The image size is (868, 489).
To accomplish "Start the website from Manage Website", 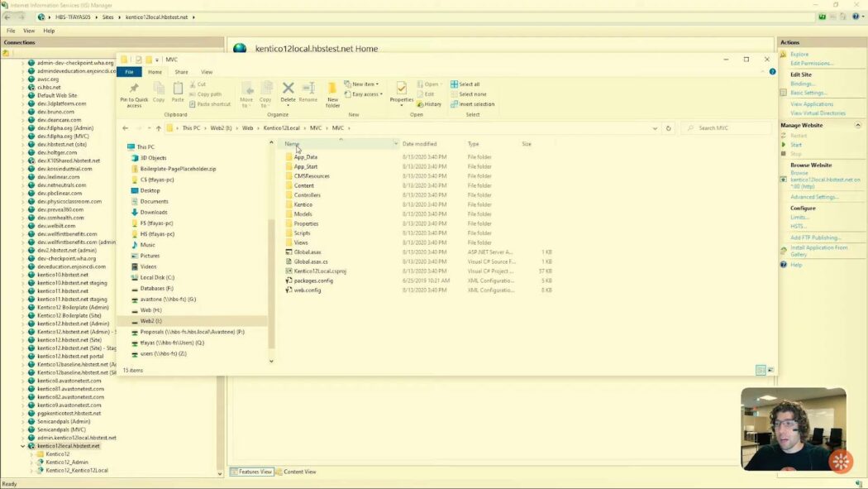I will 795,145.
